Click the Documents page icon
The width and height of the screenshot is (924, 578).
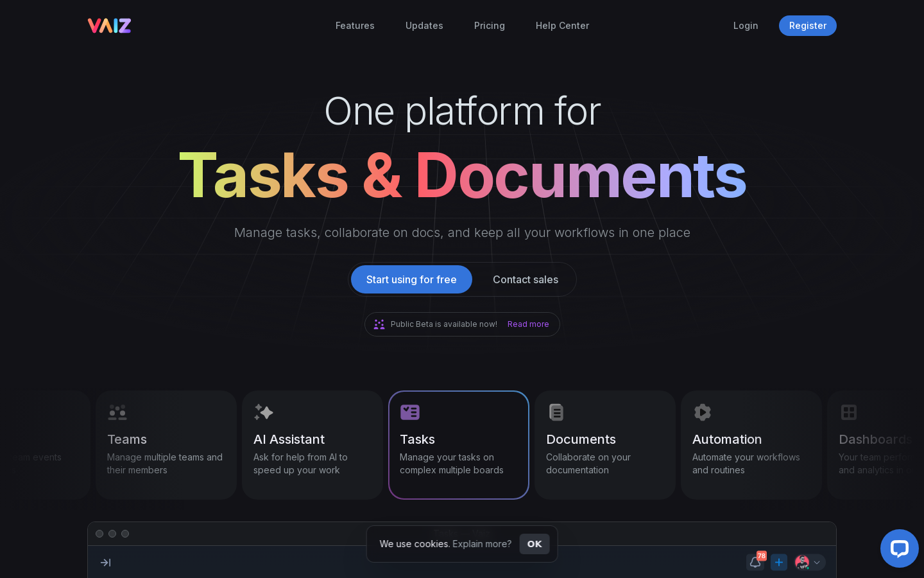click(556, 412)
